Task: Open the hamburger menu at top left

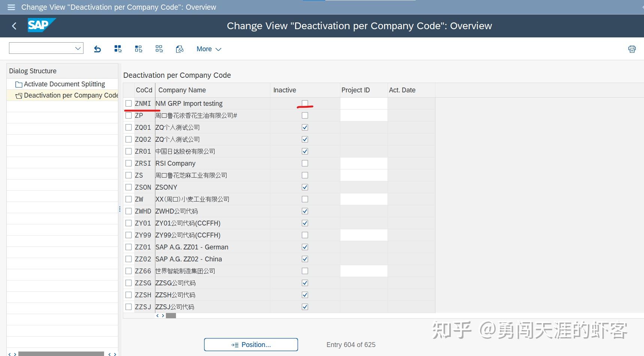Action: click(x=11, y=7)
